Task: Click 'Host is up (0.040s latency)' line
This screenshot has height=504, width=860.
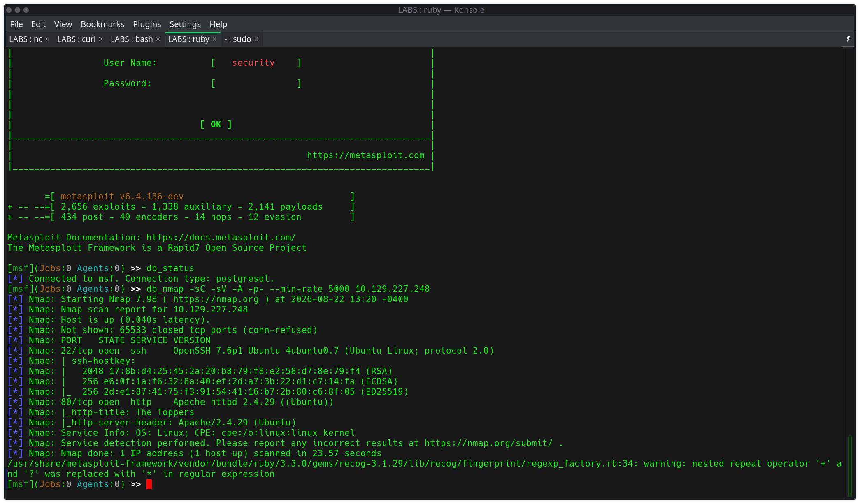Action: point(109,320)
